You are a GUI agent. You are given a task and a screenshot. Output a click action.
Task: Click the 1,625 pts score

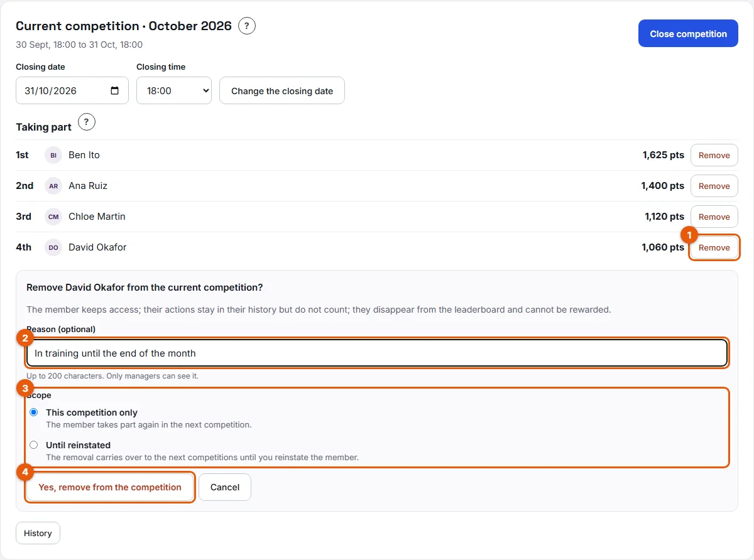pos(664,155)
